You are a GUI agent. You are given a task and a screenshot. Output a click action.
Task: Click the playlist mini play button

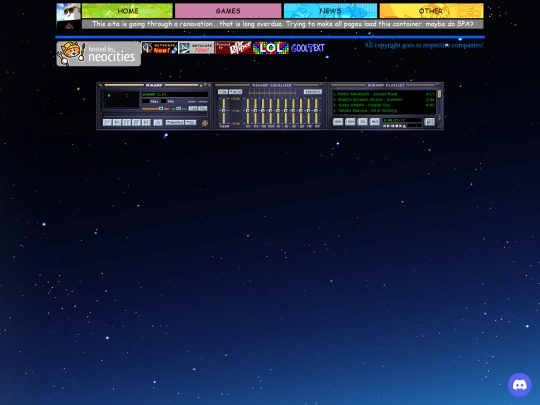point(388,126)
